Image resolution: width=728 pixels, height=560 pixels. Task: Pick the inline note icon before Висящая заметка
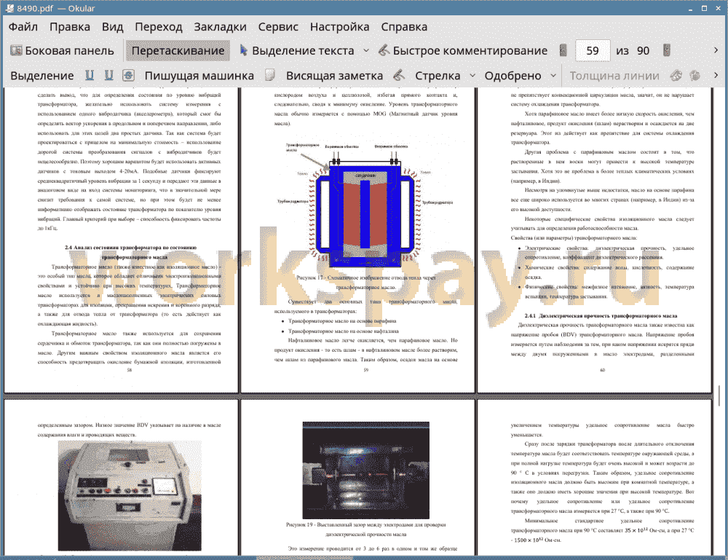pyautogui.click(x=270, y=75)
